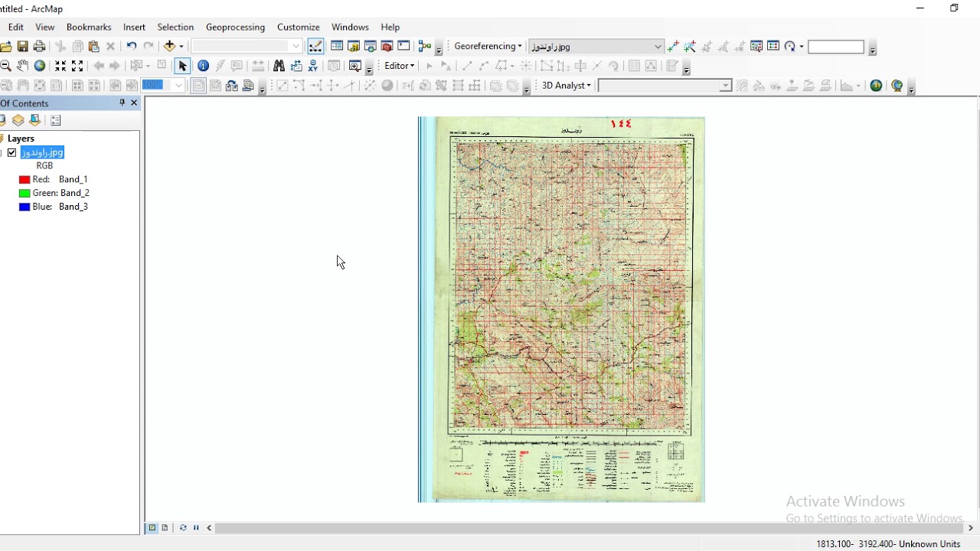Select the Add Control Points tool
980x551 pixels.
pyautogui.click(x=673, y=47)
